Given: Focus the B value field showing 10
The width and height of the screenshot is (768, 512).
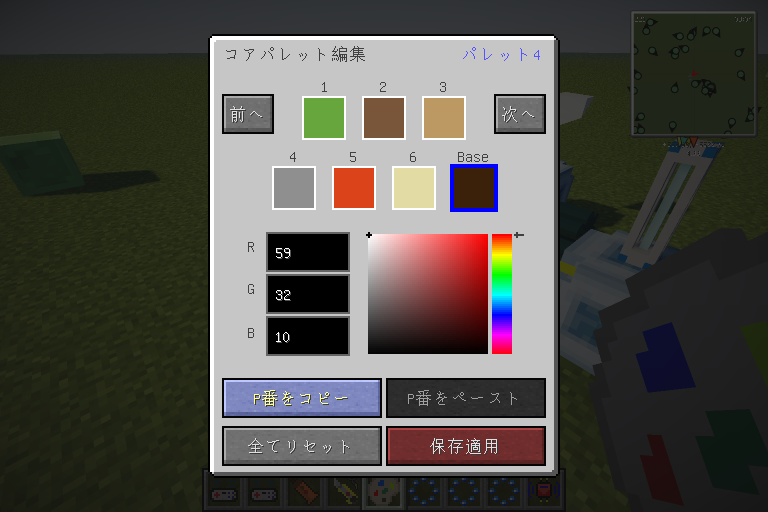Looking at the screenshot, I should (x=308, y=336).
